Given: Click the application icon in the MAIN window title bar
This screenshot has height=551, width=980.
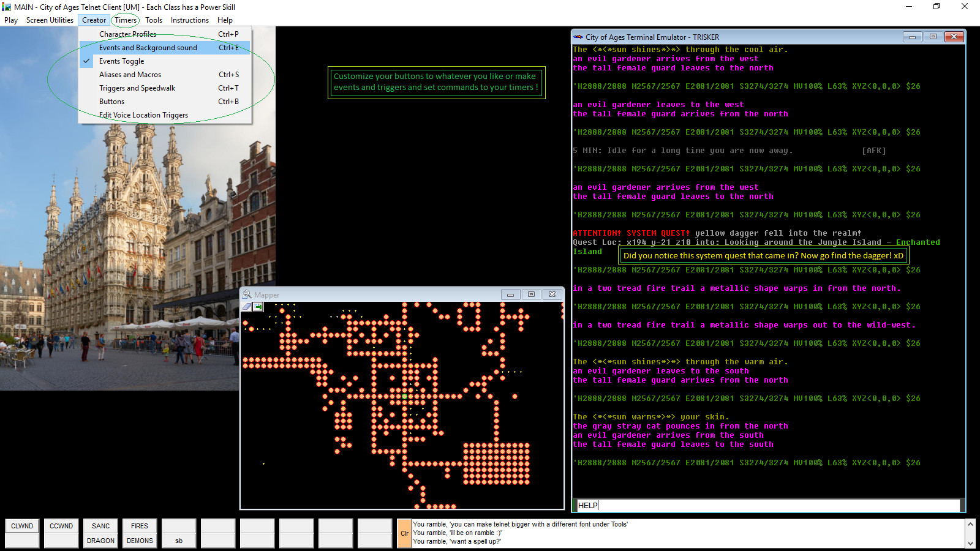Looking at the screenshot, I should (x=6, y=7).
